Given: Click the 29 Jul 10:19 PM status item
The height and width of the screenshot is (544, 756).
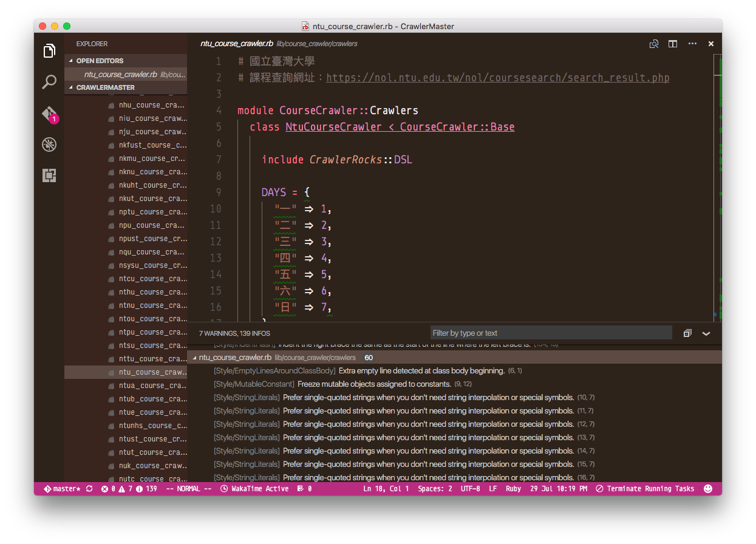Looking at the screenshot, I should pyautogui.click(x=559, y=489).
